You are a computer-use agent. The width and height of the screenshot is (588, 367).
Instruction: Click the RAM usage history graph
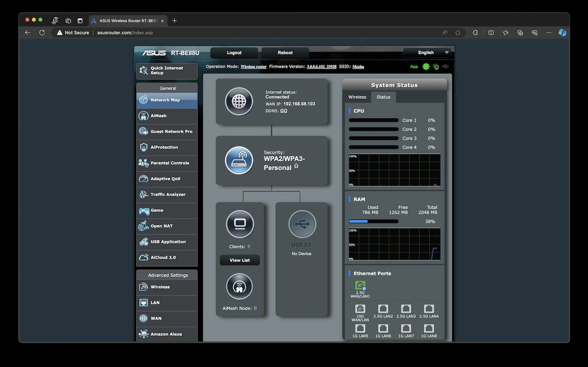[x=394, y=244]
